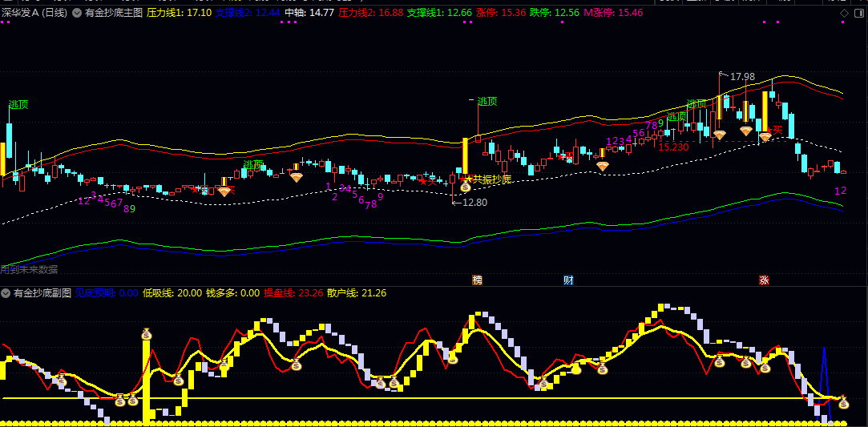Screen dimensions: 868x427
Task: Click the 支撑线1: 12.66 value
Action: coord(439,13)
